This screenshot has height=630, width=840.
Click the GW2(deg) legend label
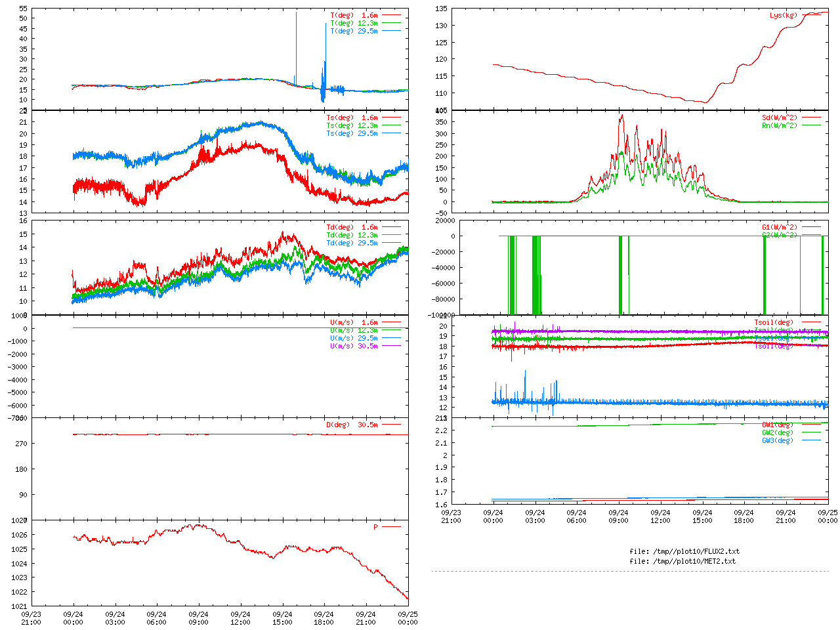click(x=777, y=432)
